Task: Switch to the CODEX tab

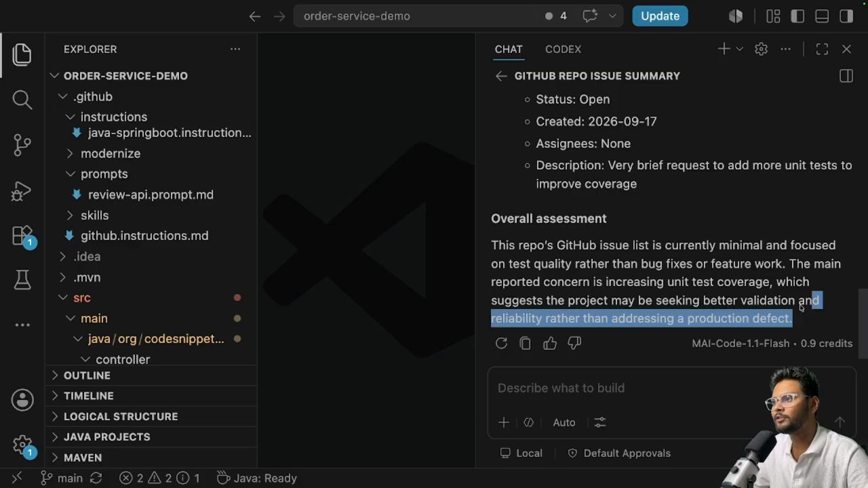Action: 563,49
